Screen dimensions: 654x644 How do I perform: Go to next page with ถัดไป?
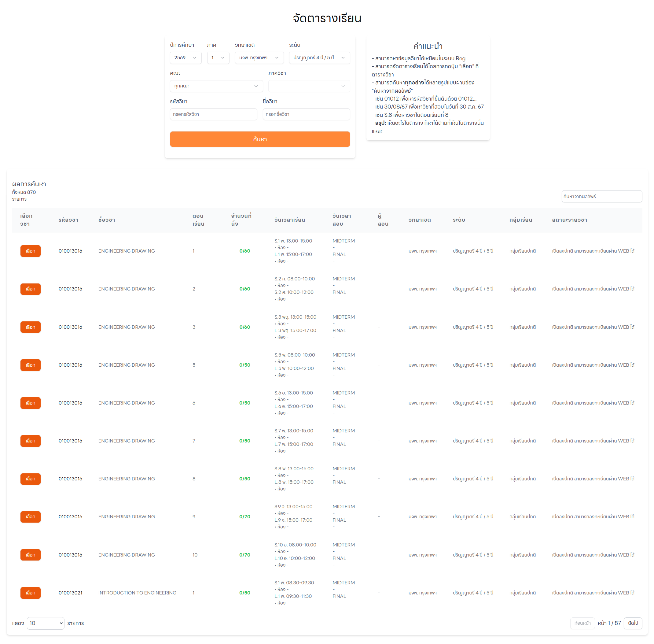point(633,623)
